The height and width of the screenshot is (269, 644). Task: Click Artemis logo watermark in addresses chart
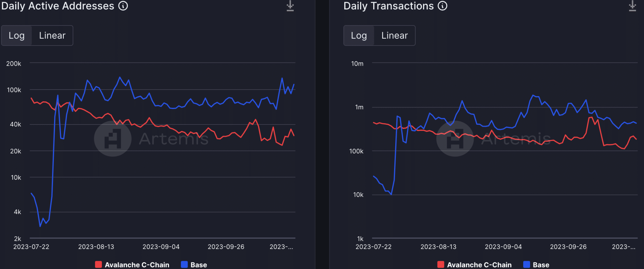pos(113,139)
